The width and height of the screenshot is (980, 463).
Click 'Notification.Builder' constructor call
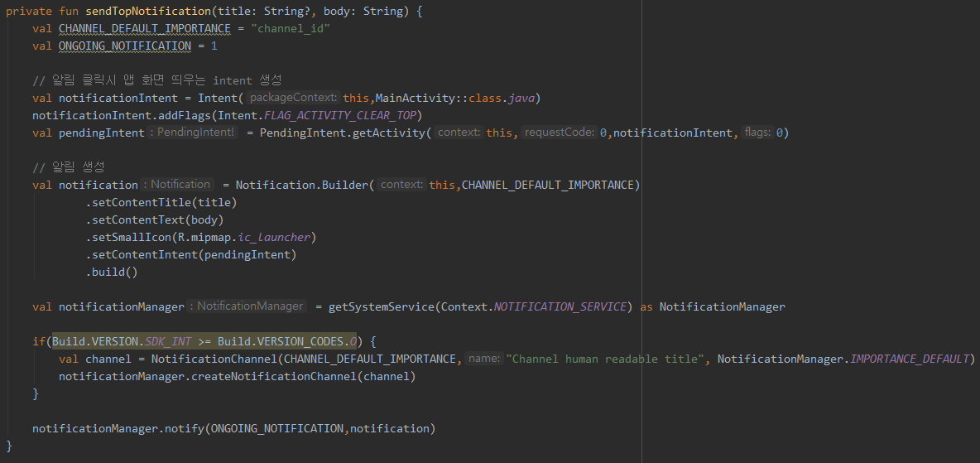coord(301,185)
